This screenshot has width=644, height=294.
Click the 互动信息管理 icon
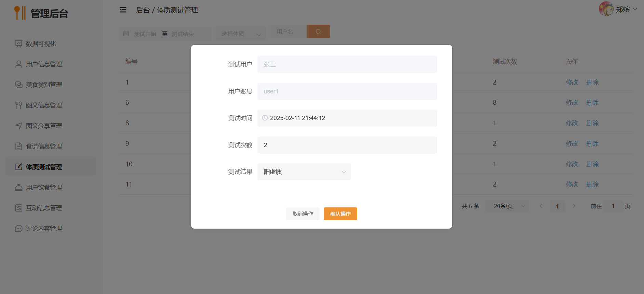coord(19,208)
